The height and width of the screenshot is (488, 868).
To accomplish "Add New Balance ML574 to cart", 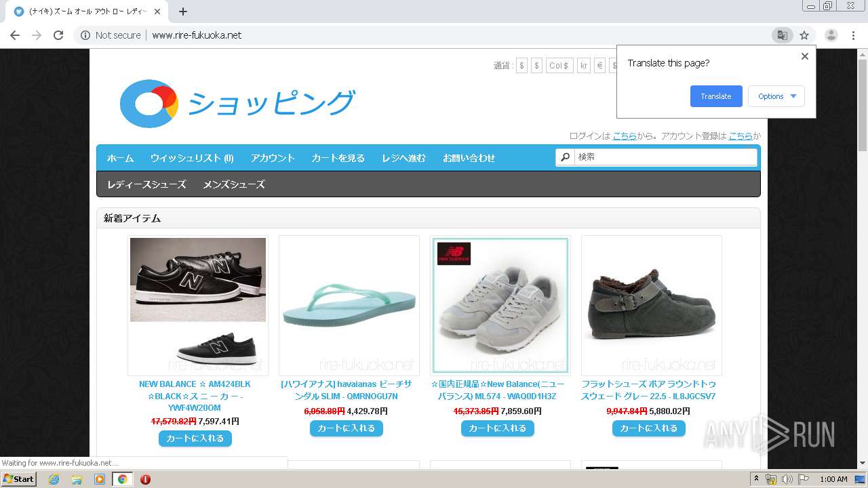I will (498, 428).
